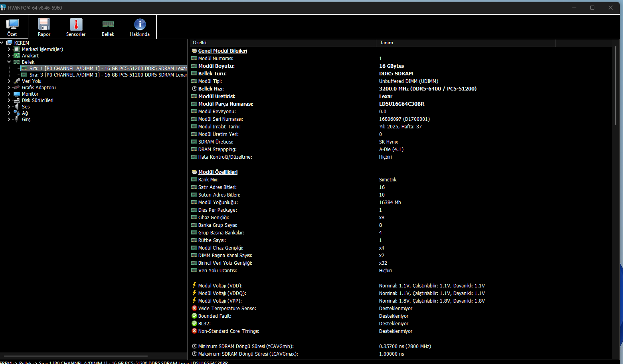Select Grafik Adaptörü in the tree
The height and width of the screenshot is (364, 623).
pos(39,87)
